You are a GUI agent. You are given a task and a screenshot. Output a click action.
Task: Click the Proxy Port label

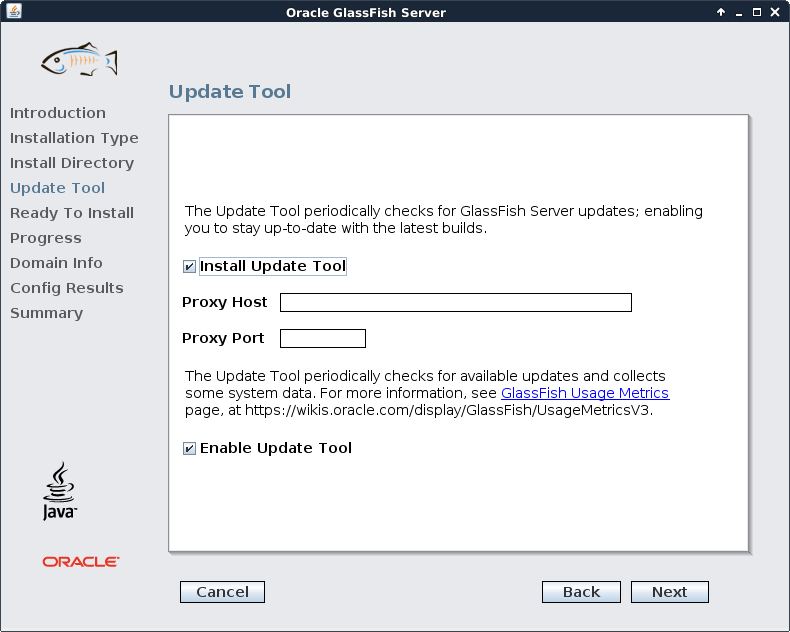coord(223,338)
